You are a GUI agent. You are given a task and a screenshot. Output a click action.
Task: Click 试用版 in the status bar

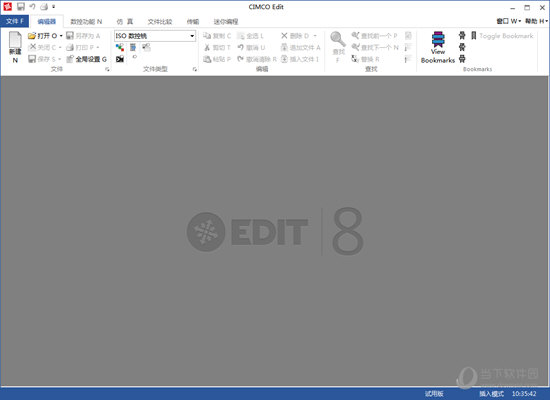tap(434, 394)
